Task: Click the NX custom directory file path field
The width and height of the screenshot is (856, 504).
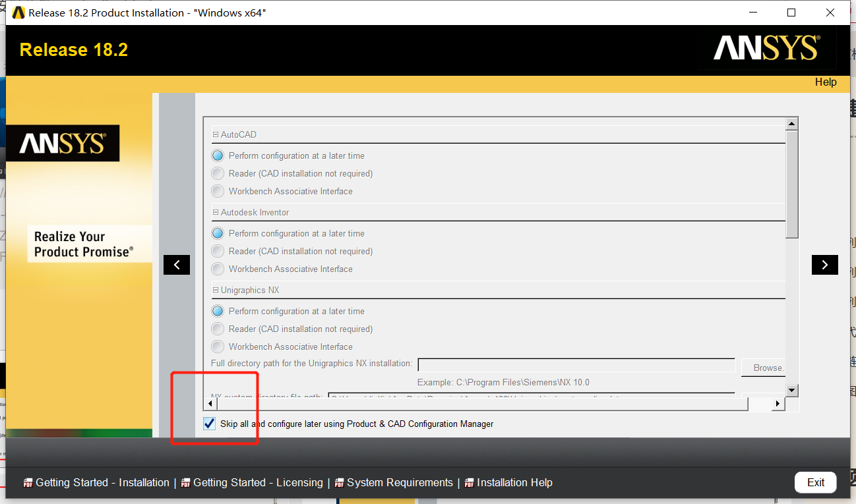Action: click(532, 396)
